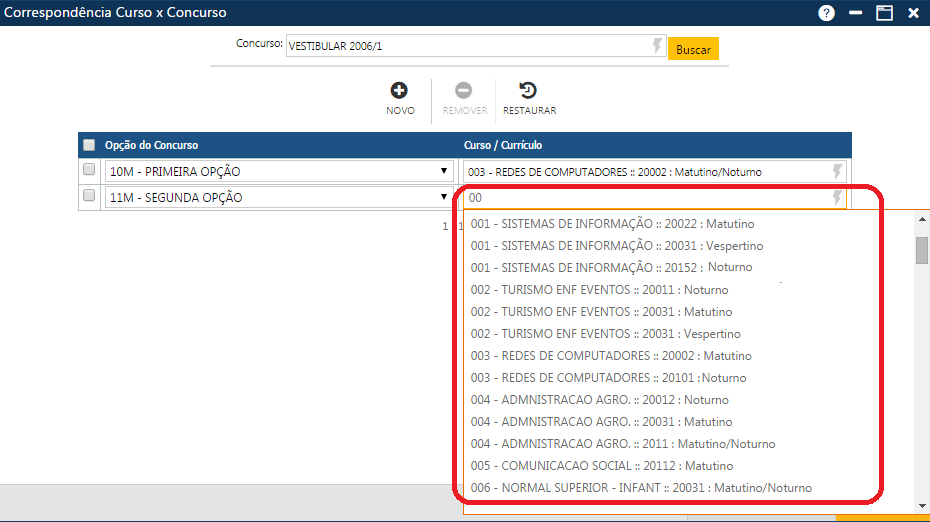Viewport: 930px width, 522px height.
Task: Maximize the Correspondência window
Action: click(x=884, y=13)
